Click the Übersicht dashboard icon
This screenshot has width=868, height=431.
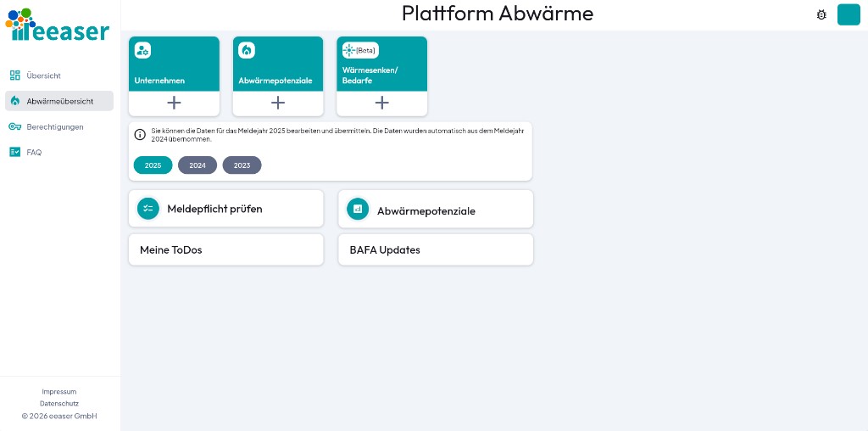[15, 76]
